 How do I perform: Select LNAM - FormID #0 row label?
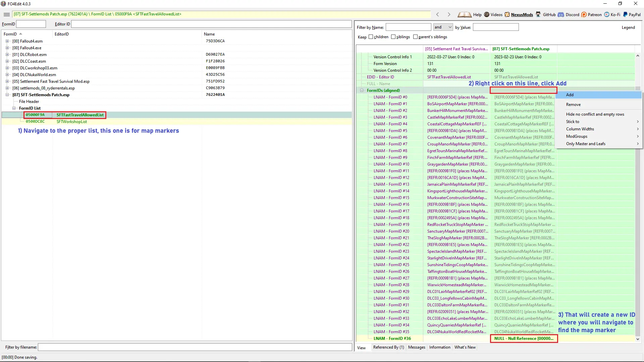(x=390, y=97)
